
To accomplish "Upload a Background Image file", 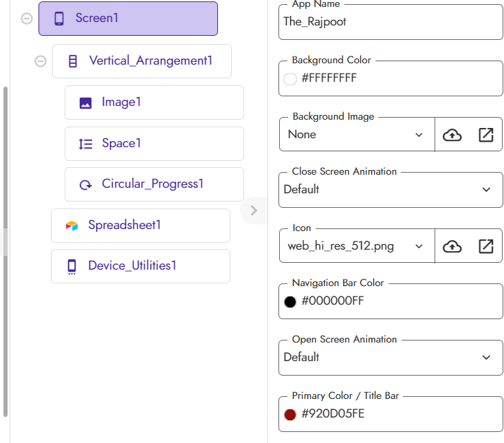I will (x=452, y=135).
